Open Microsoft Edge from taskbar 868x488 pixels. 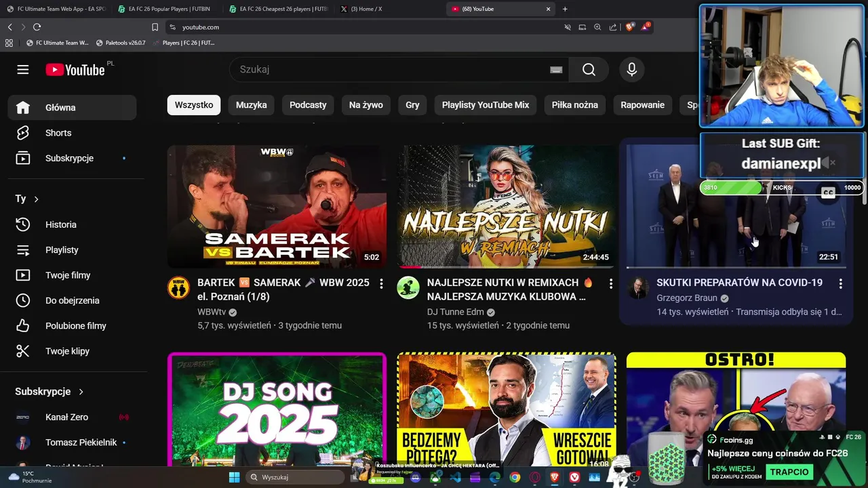point(495,477)
